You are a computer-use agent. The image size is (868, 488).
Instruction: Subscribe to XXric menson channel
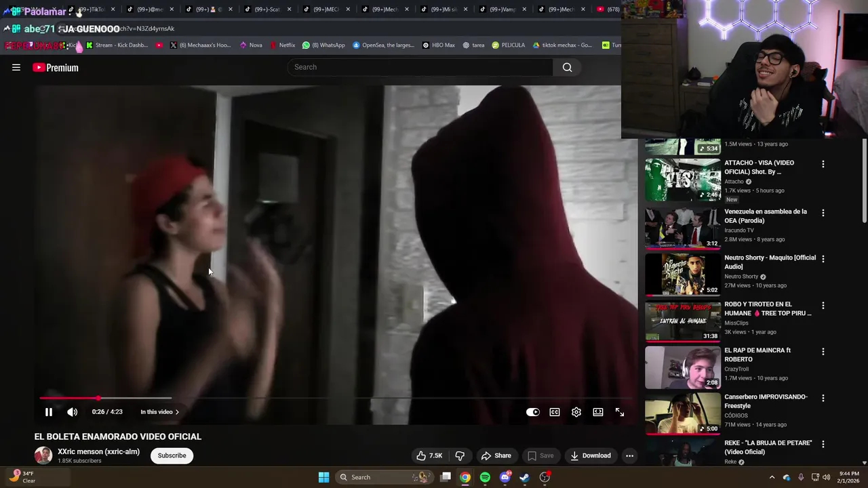[x=172, y=455]
